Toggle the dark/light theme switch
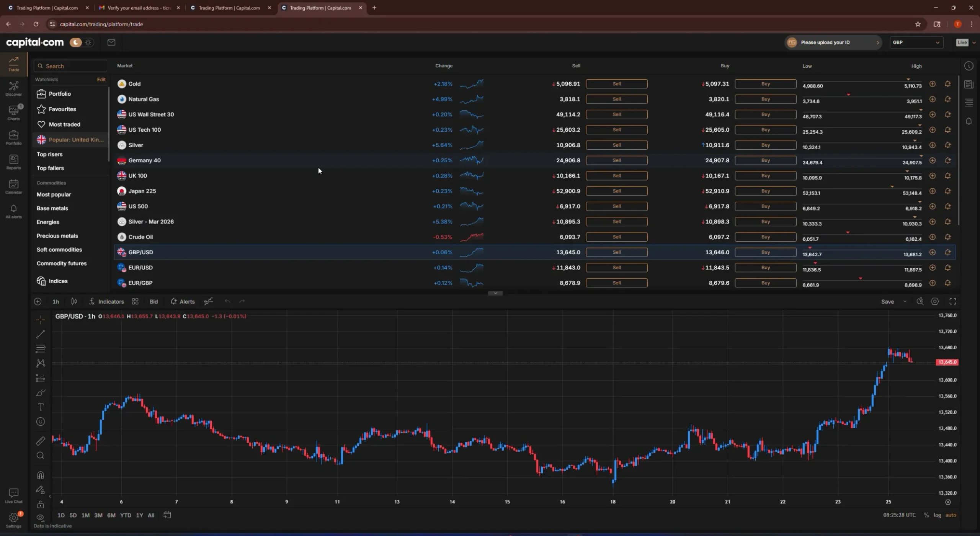This screenshot has width=980, height=536. click(x=82, y=42)
